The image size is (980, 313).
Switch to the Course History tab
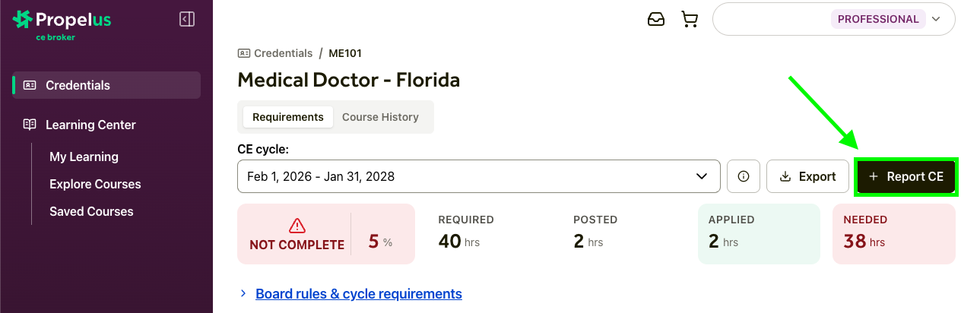point(380,117)
